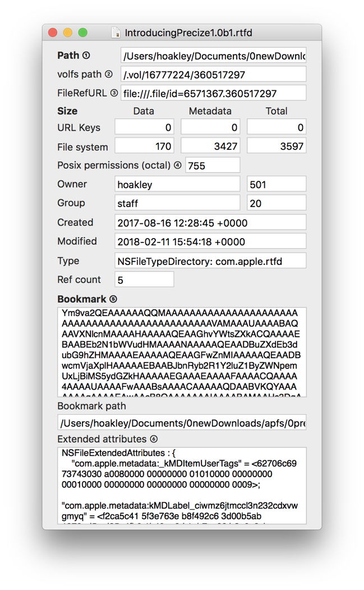Click File system Total value 3597

point(277,146)
